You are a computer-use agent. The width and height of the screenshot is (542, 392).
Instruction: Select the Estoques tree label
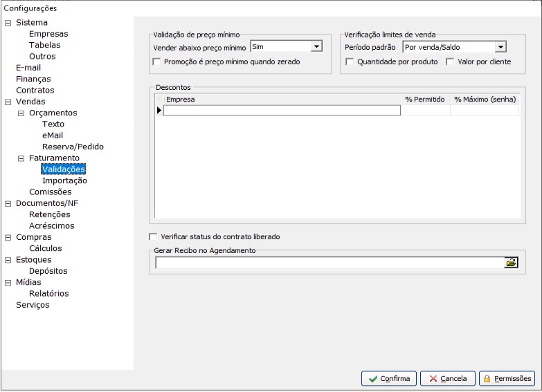33,260
